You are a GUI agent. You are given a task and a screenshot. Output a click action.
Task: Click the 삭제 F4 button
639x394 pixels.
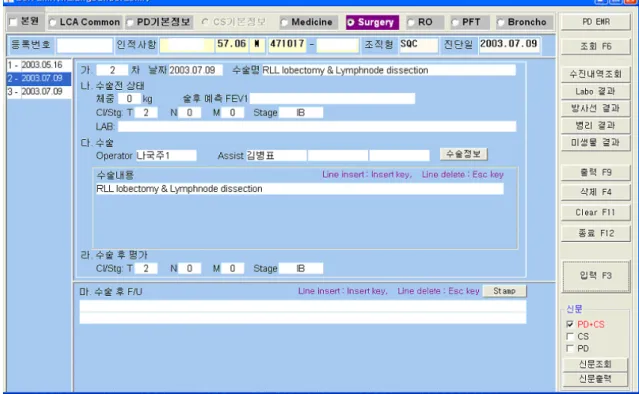coord(595,192)
